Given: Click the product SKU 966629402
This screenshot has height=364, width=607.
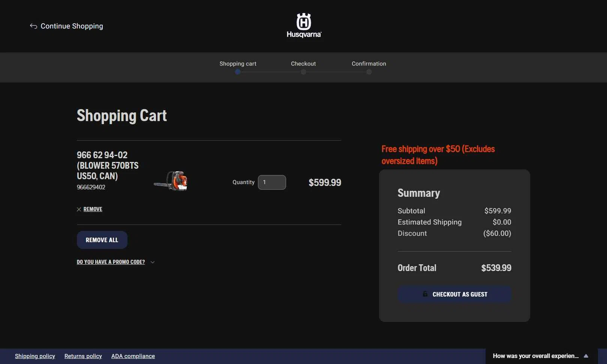Looking at the screenshot, I should click(x=91, y=187).
